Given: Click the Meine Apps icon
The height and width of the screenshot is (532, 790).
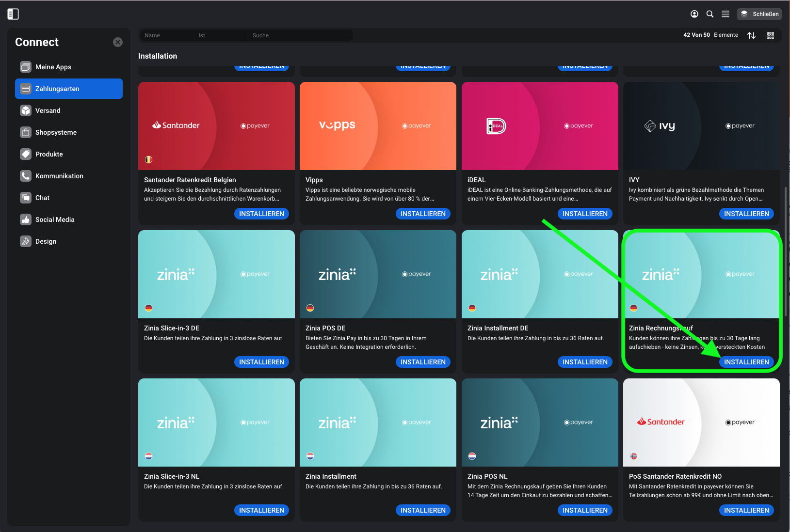Looking at the screenshot, I should click(x=26, y=67).
